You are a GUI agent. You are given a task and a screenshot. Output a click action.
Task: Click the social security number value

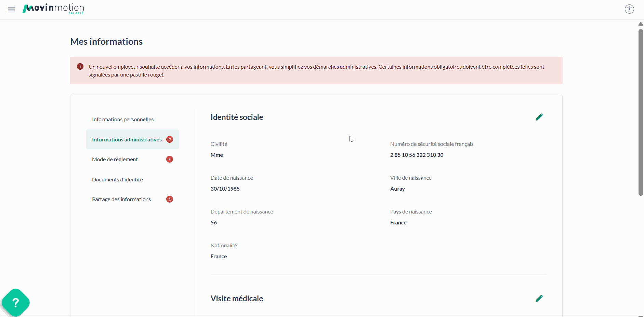417,155
